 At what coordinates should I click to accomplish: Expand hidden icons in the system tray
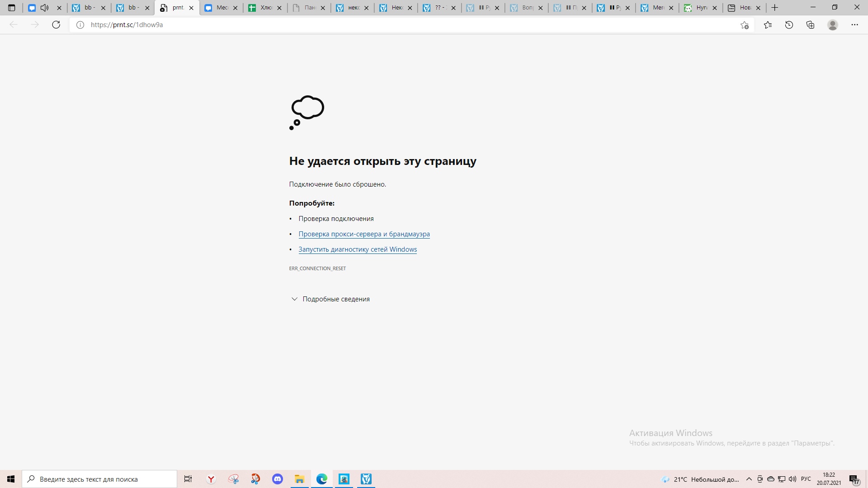click(x=749, y=479)
